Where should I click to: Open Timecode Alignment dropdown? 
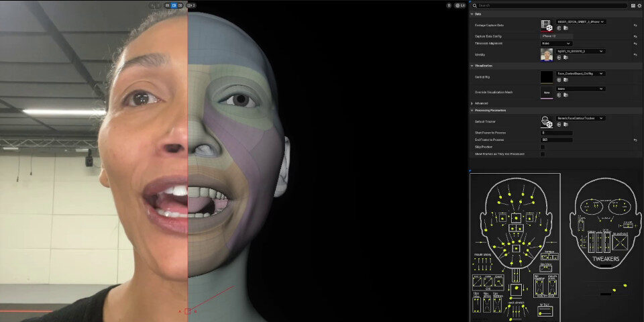coord(556,43)
